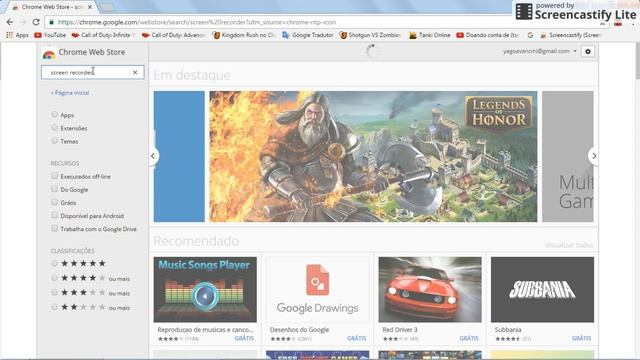The image size is (640, 360).
Task: Click the Subbania title text
Action: coord(508,329)
